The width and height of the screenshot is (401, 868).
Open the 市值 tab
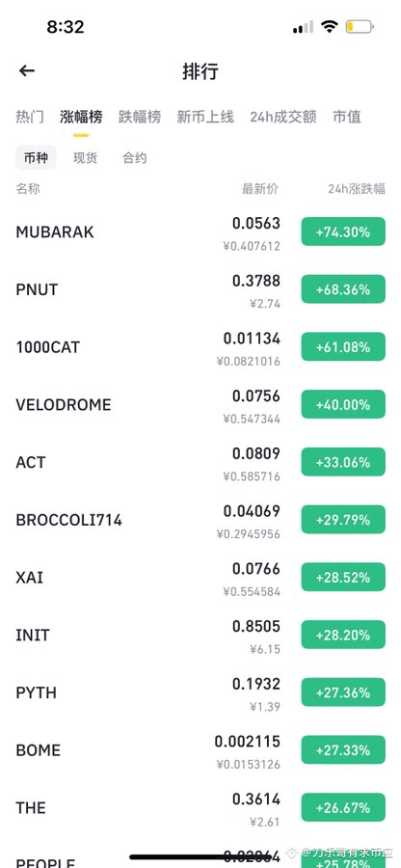coord(347,117)
